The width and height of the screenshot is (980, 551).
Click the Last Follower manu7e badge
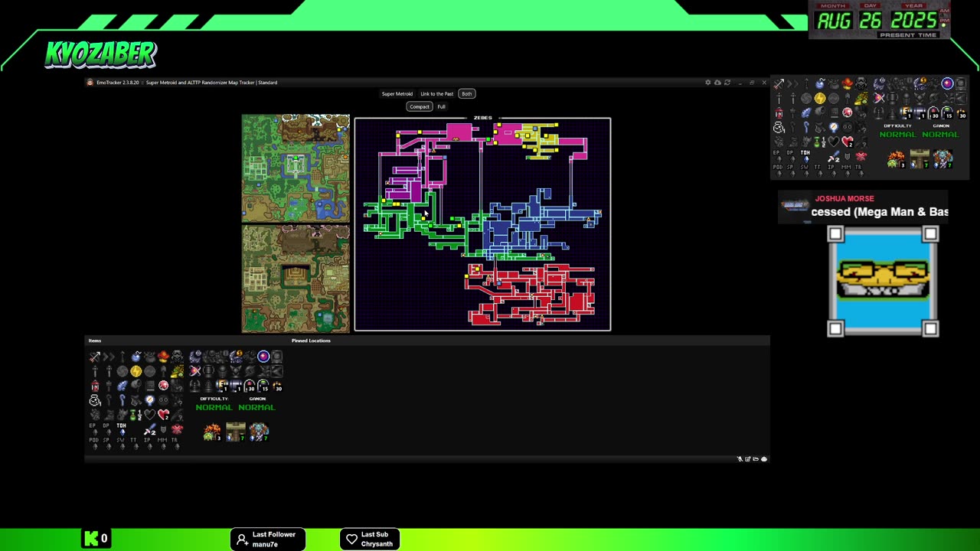pyautogui.click(x=268, y=539)
